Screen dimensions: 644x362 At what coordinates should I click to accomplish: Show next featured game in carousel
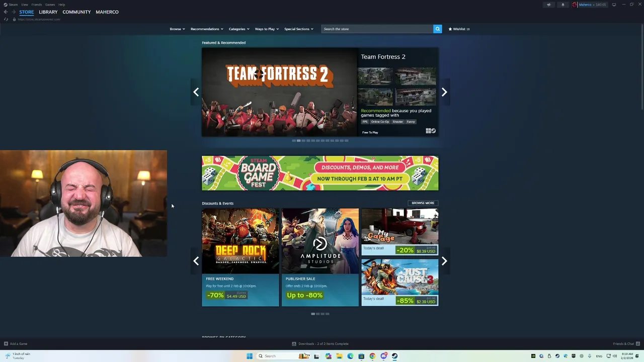click(444, 92)
